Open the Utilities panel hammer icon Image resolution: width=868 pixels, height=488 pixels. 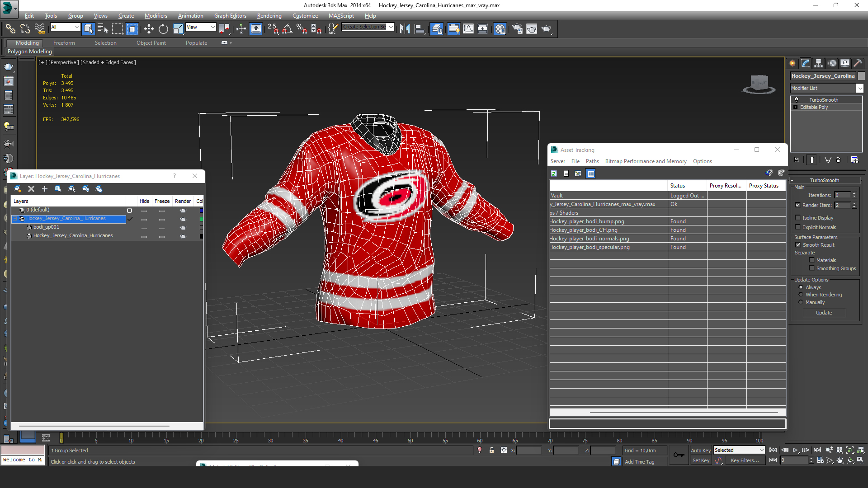(858, 63)
